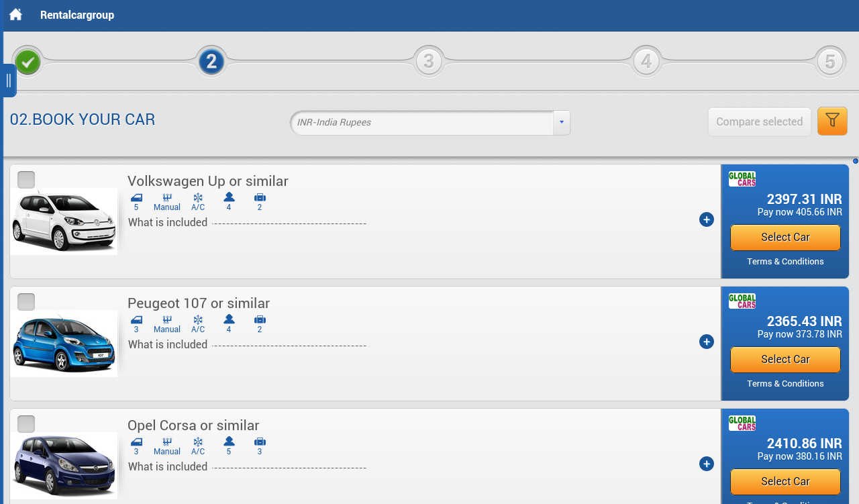The height and width of the screenshot is (504, 859).
Task: Expand Opel Corsa details with plus icon
Action: [x=707, y=464]
